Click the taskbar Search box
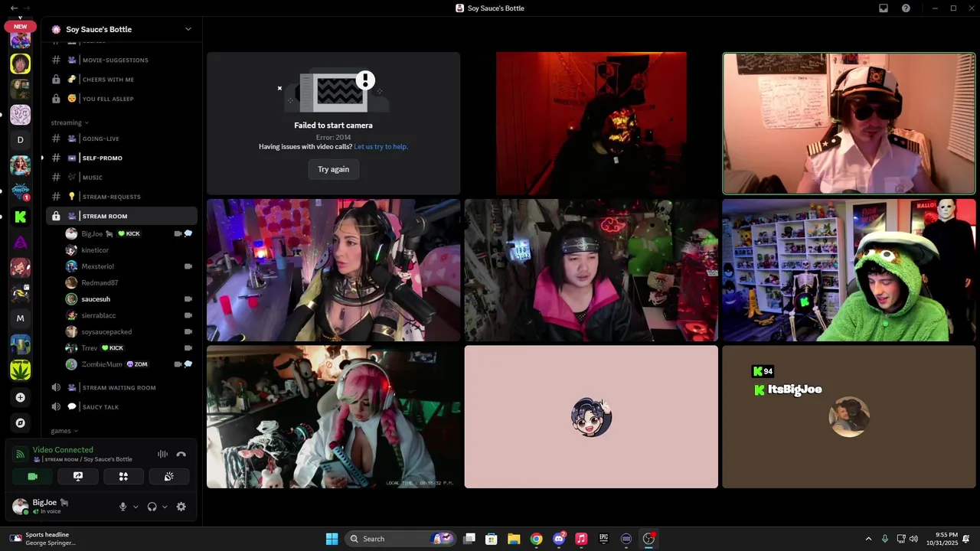 [400, 539]
